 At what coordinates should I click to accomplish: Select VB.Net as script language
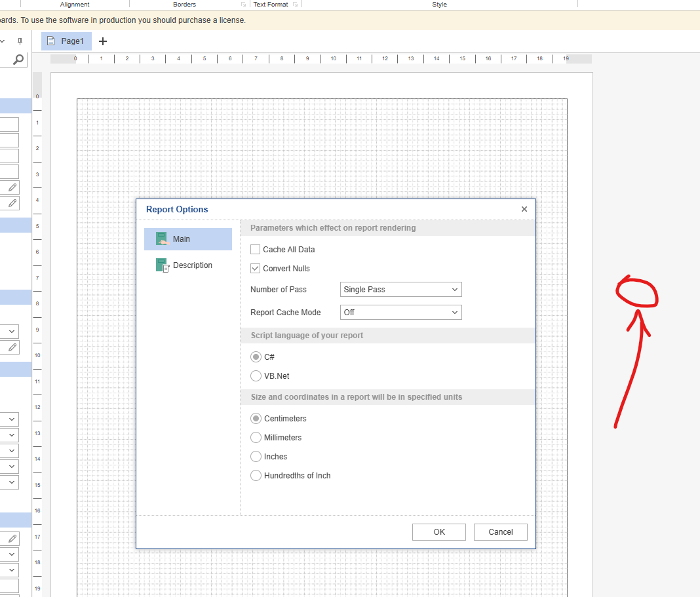pos(256,376)
